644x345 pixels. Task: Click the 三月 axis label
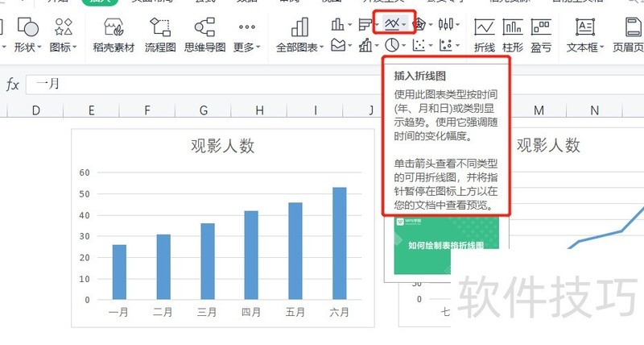click(207, 312)
